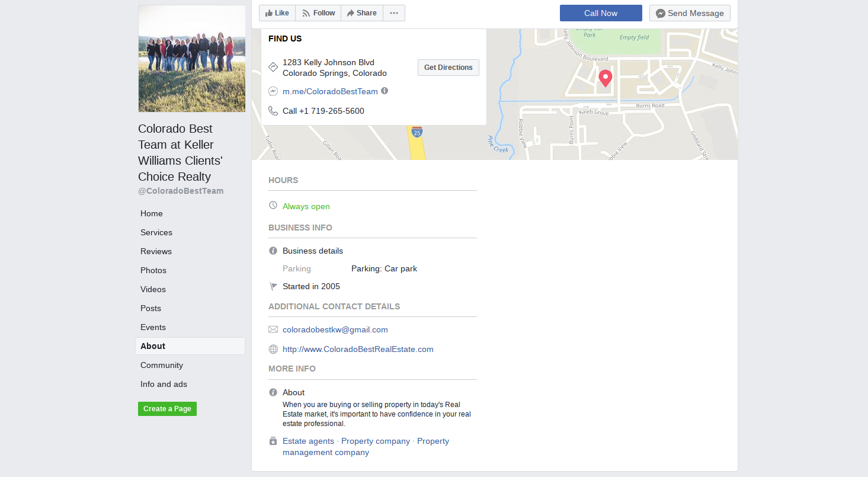Select the About sidebar item
This screenshot has width=868, height=477.
point(190,346)
